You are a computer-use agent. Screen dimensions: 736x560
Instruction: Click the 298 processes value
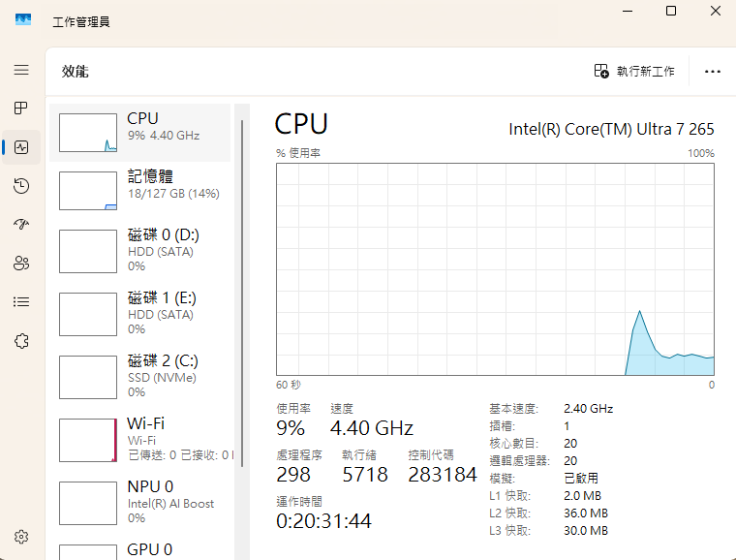click(293, 475)
